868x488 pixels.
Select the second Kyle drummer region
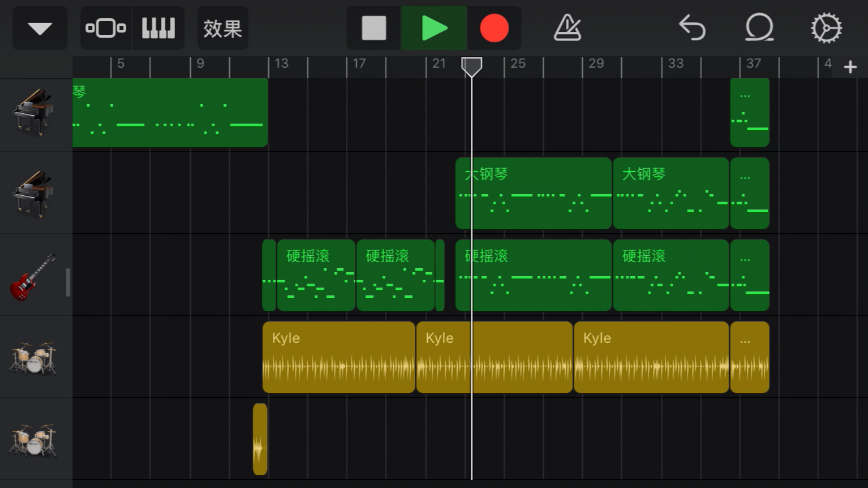494,357
